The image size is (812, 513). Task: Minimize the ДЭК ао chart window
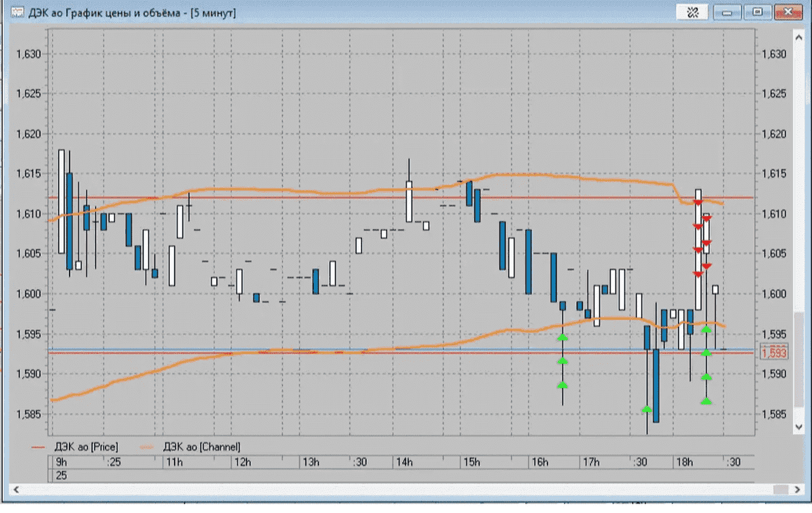pyautogui.click(x=727, y=12)
